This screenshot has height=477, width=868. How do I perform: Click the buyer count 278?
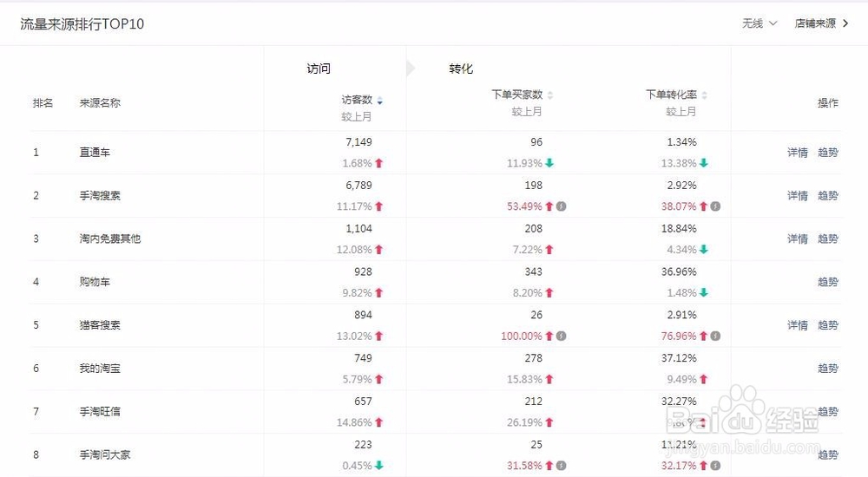coord(534,358)
